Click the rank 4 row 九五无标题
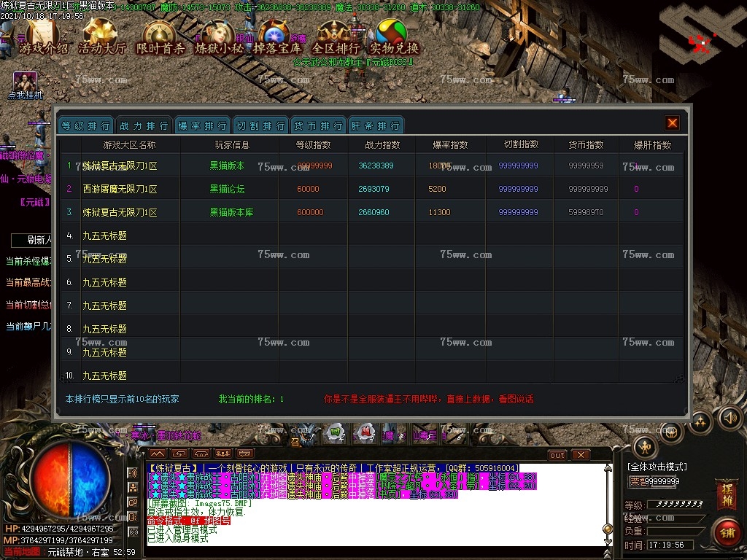Image resolution: width=747 pixels, height=560 pixels. 371,236
